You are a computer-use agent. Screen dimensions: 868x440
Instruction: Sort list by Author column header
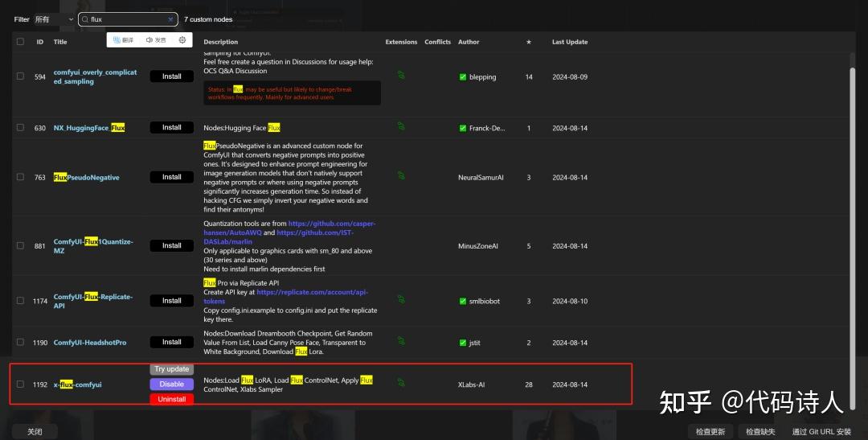tap(469, 42)
